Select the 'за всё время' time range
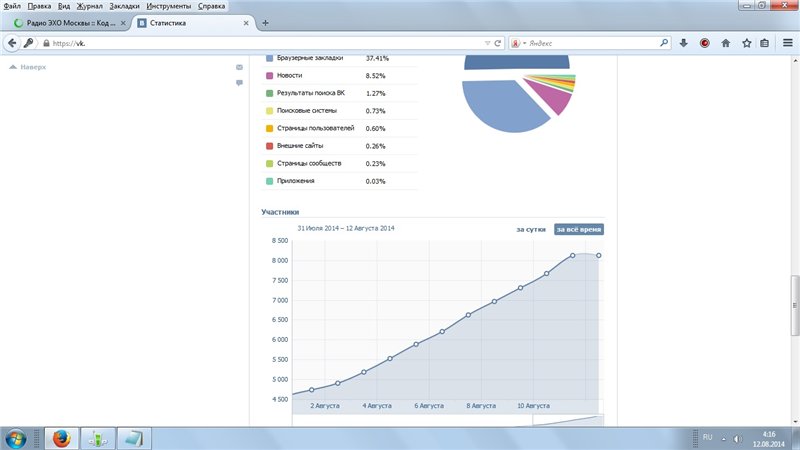 click(579, 229)
